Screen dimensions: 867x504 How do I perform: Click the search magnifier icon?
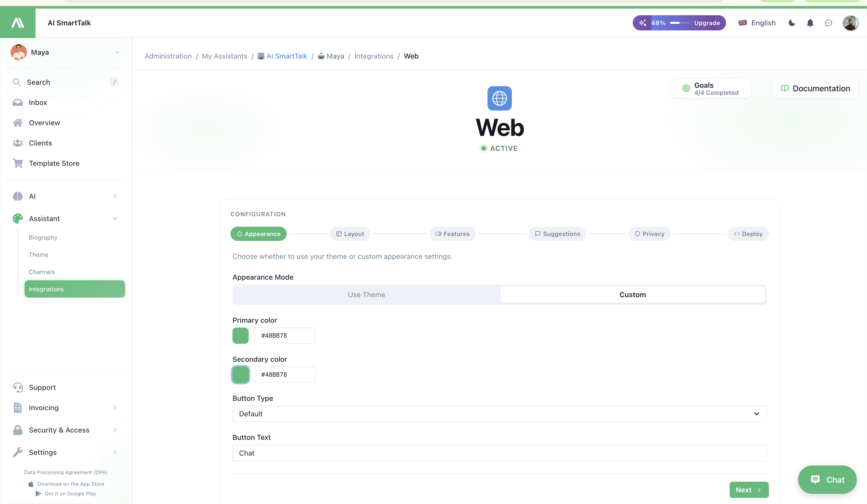coord(16,82)
